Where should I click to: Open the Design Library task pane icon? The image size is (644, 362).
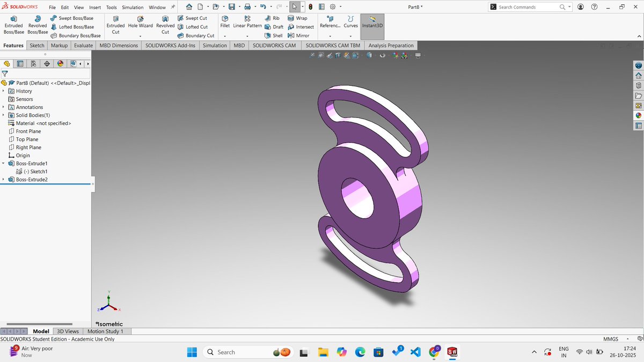pos(638,85)
